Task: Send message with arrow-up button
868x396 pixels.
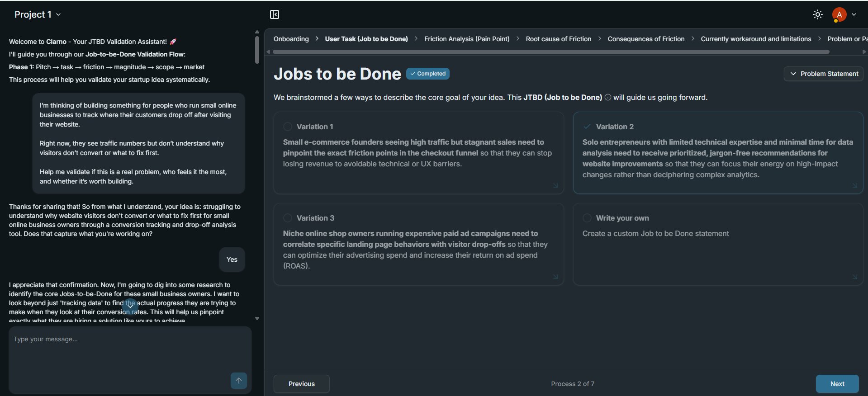Action: [x=239, y=381]
